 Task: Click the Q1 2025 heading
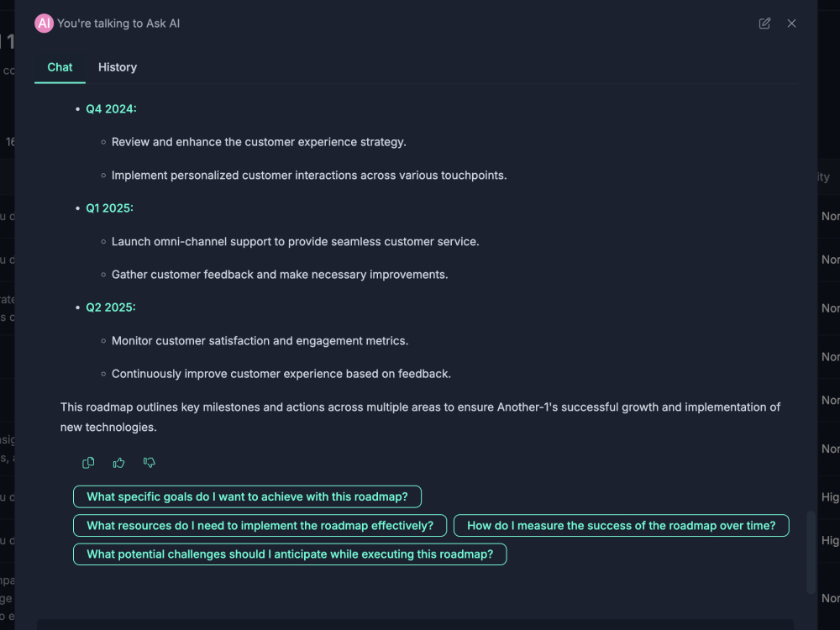pyautogui.click(x=109, y=207)
